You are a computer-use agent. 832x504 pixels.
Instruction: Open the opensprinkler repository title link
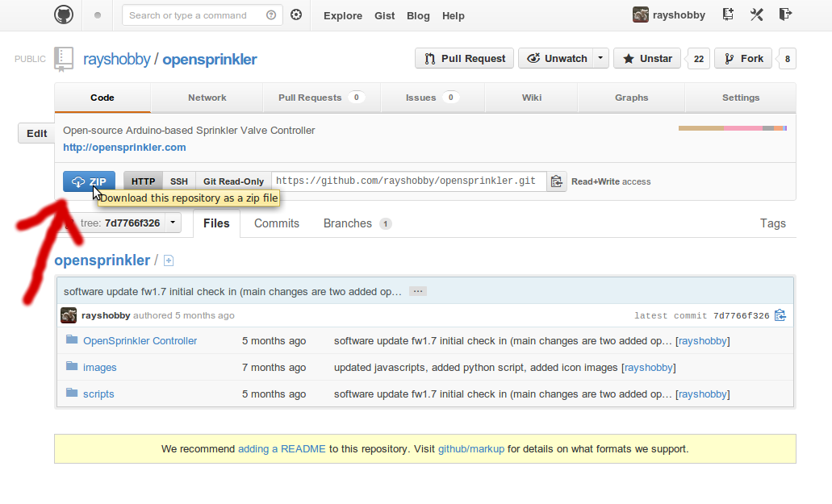pos(210,59)
